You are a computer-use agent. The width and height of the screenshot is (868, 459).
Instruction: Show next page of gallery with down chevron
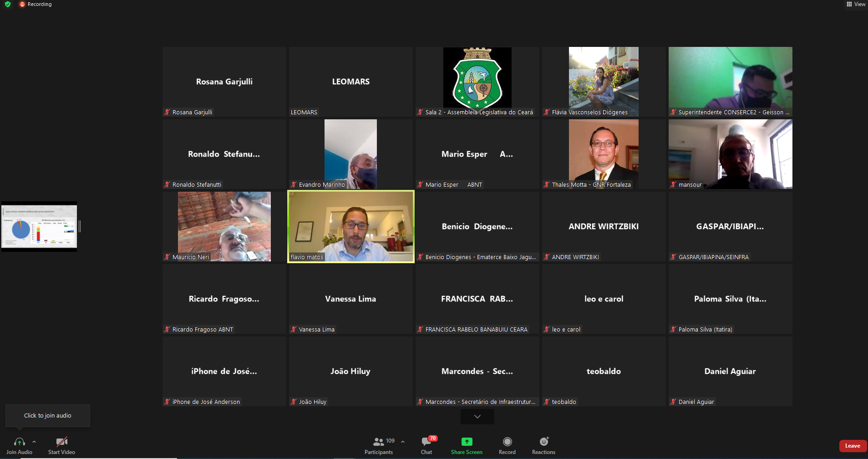point(477,416)
